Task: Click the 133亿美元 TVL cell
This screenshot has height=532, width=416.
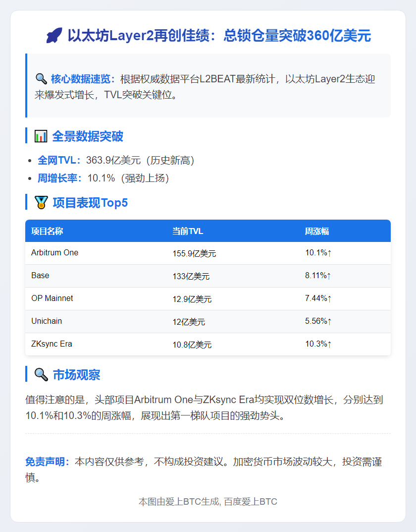Action: 191,276
